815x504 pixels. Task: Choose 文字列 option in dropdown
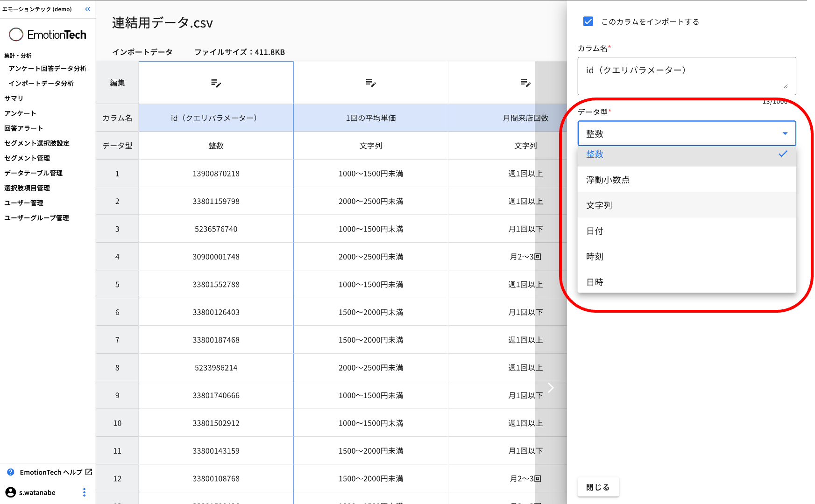[x=599, y=205]
